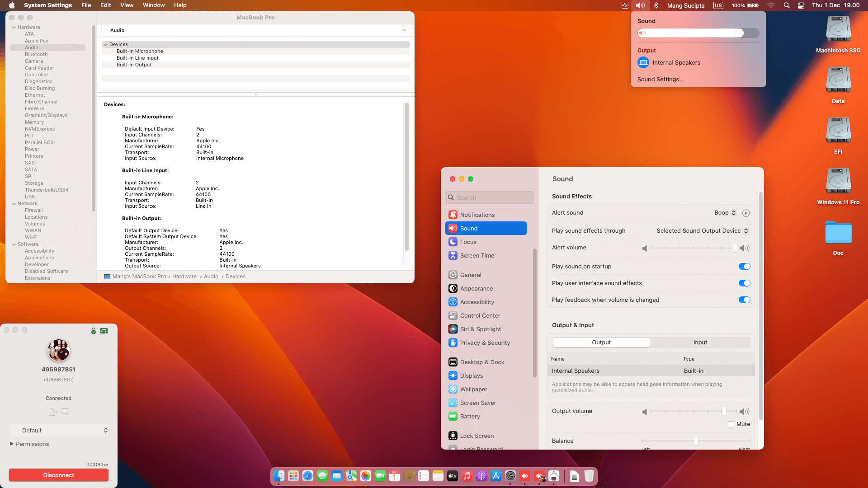The height and width of the screenshot is (488, 868).
Task: Click the Bluetooth icon in the menu bar
Action: 656,5
